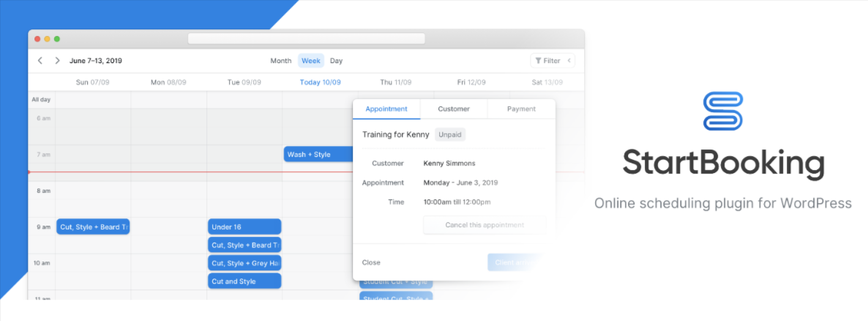Select the Tue 09/09 column header

click(x=244, y=82)
